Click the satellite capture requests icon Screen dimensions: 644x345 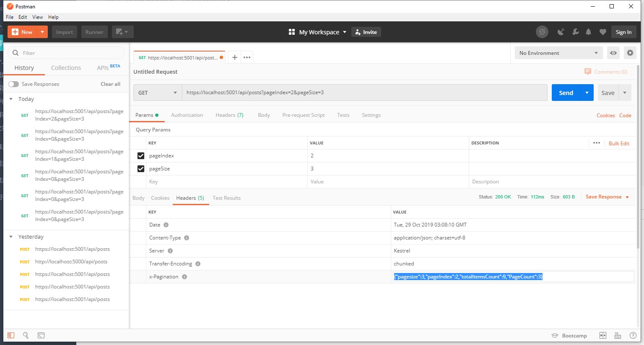click(561, 32)
